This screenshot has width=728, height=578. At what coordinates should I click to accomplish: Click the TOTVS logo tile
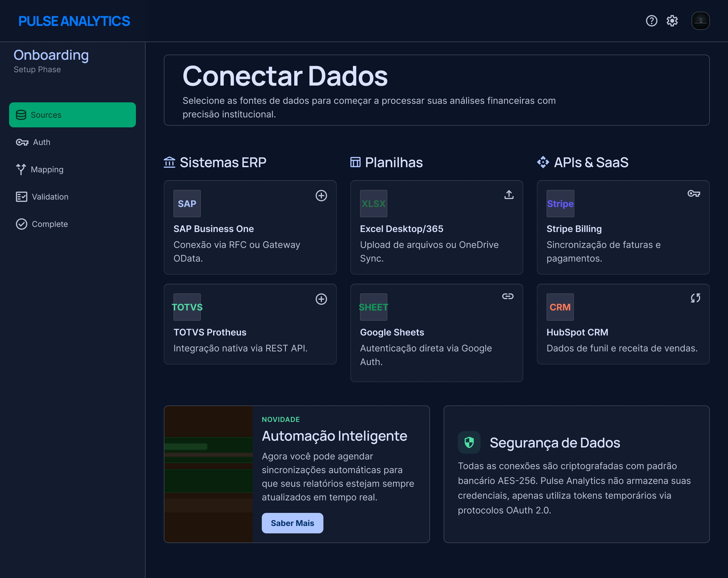click(x=187, y=307)
